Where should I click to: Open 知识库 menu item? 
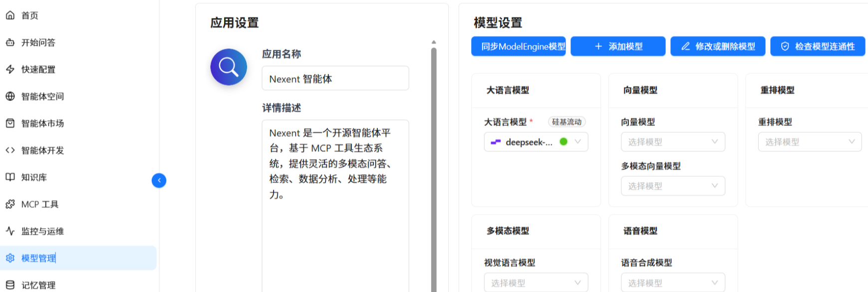(78, 177)
